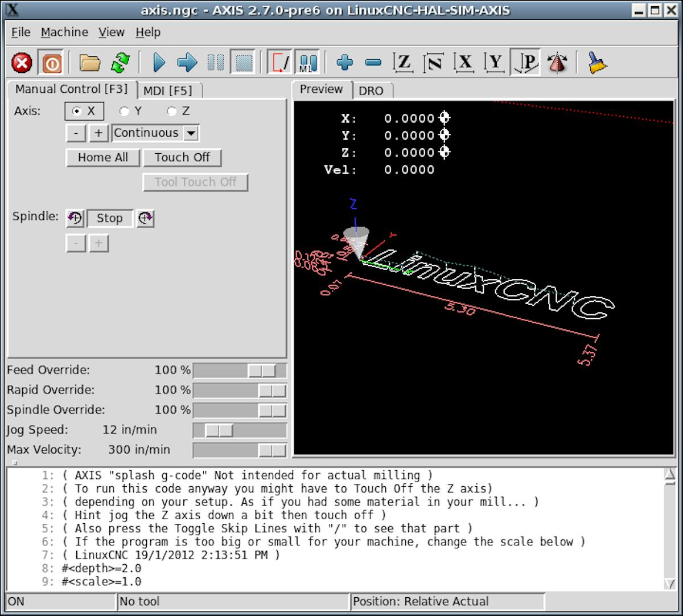
Task: Click the Home All button
Action: 102,158
